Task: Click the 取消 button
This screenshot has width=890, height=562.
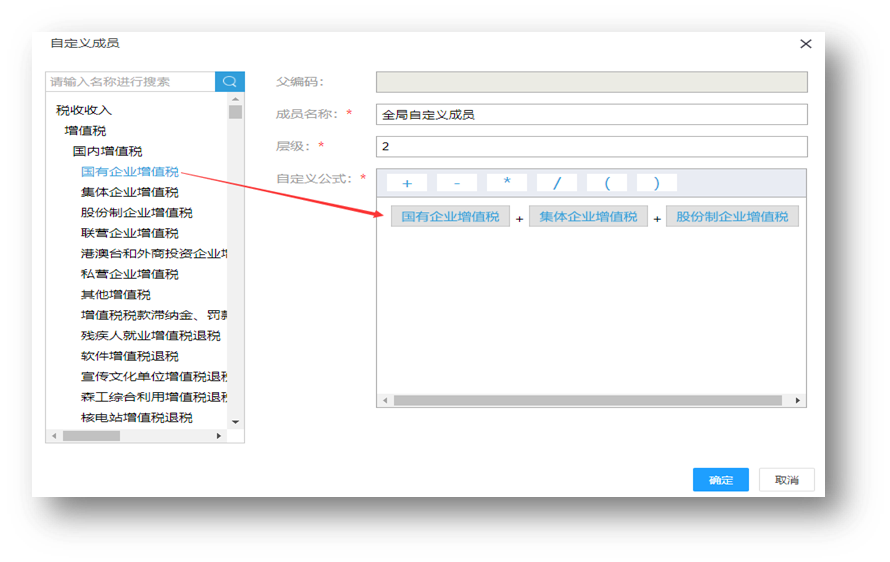Action: (x=786, y=480)
